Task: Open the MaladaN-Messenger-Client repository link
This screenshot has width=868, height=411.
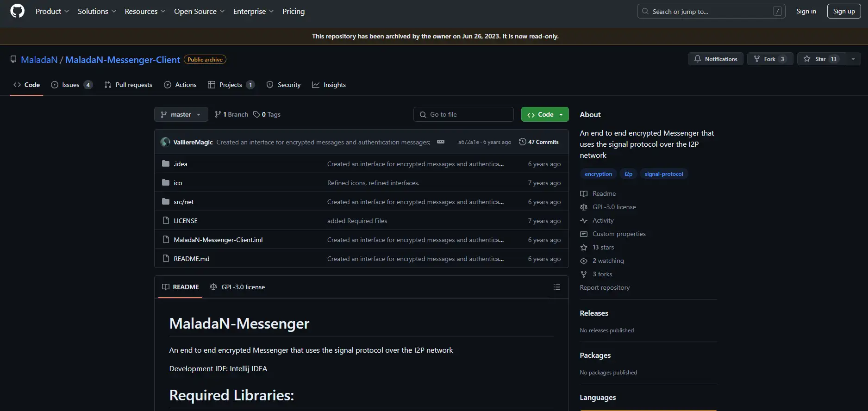Action: coord(123,60)
